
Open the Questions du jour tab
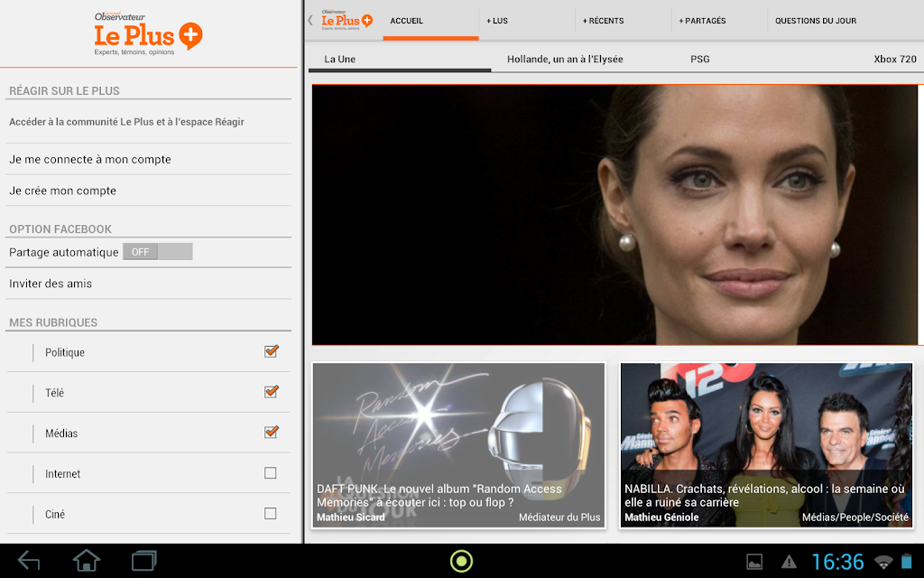[x=816, y=21]
